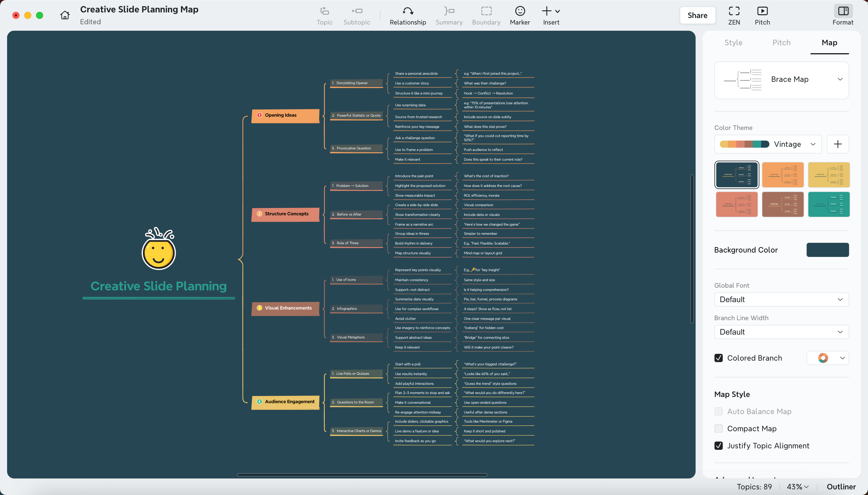Switch to the Pitch tab
Image resolution: width=868 pixels, height=495 pixels.
click(x=781, y=43)
